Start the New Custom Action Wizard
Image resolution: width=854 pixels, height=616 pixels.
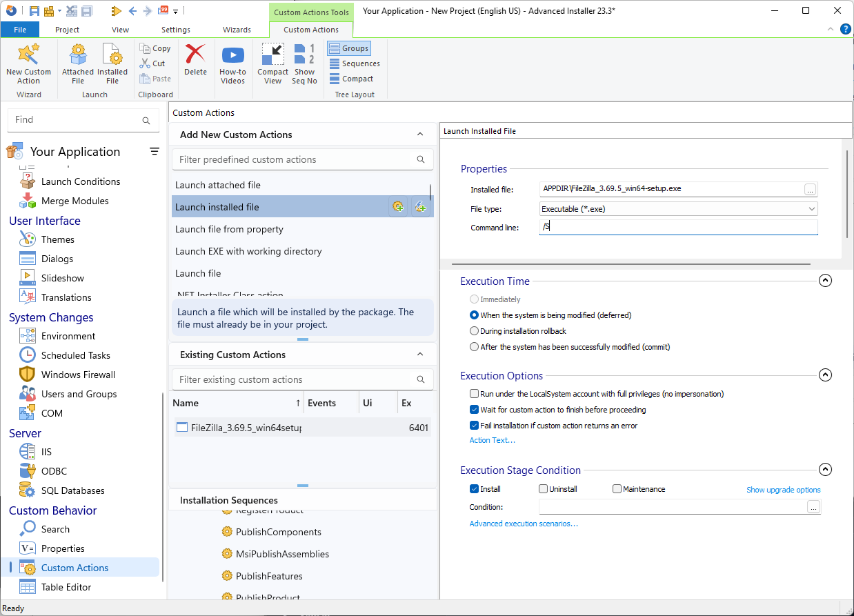(28, 66)
